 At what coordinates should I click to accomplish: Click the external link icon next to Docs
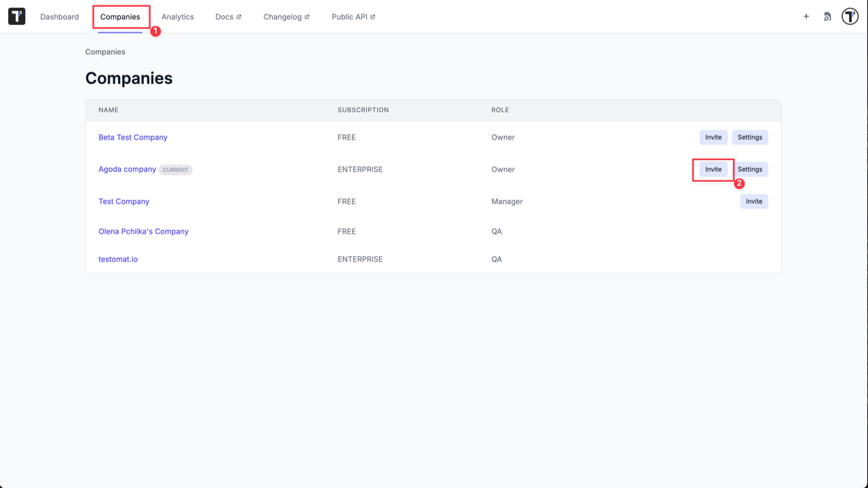coord(239,16)
